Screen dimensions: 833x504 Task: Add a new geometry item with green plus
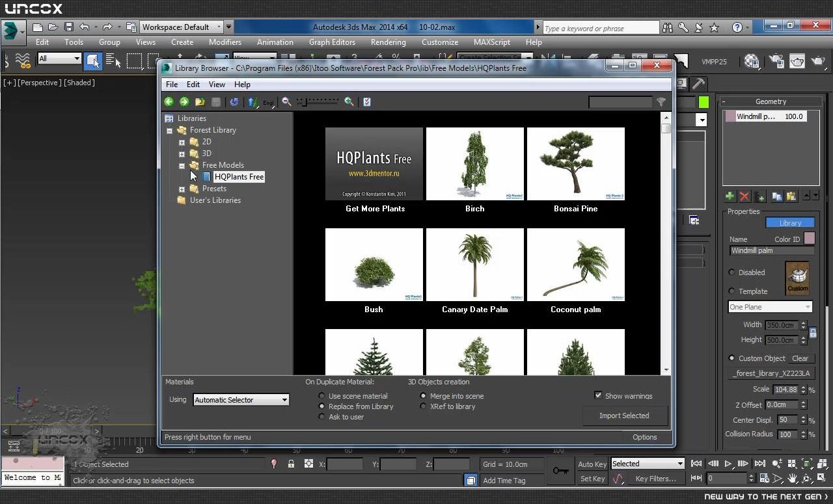[x=730, y=196]
